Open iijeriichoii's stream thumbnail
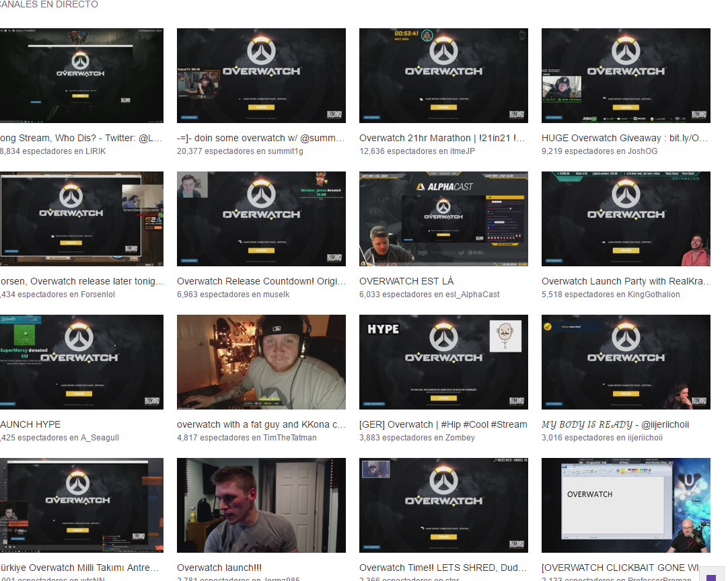Viewport: 728px width, 581px height. (x=626, y=362)
